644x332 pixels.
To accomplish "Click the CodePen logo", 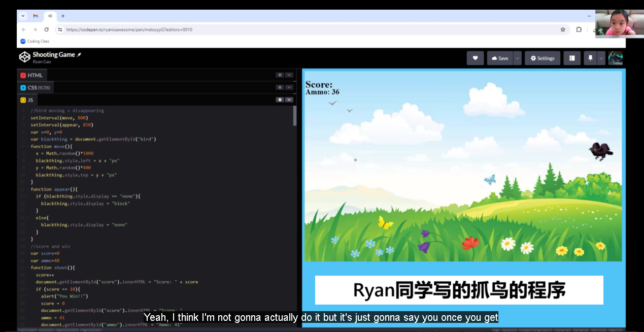I will 24,57.
